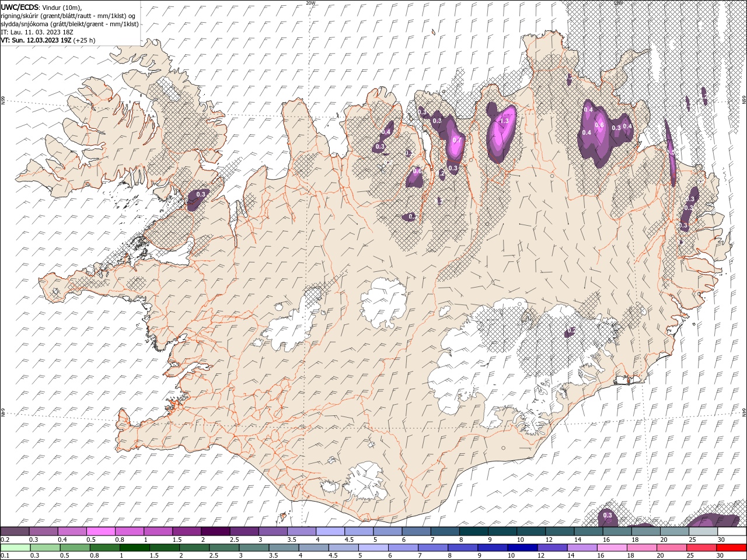Click the top legend swatch starting at 0.2
The width and height of the screenshot is (747, 560).
[x=15, y=531]
